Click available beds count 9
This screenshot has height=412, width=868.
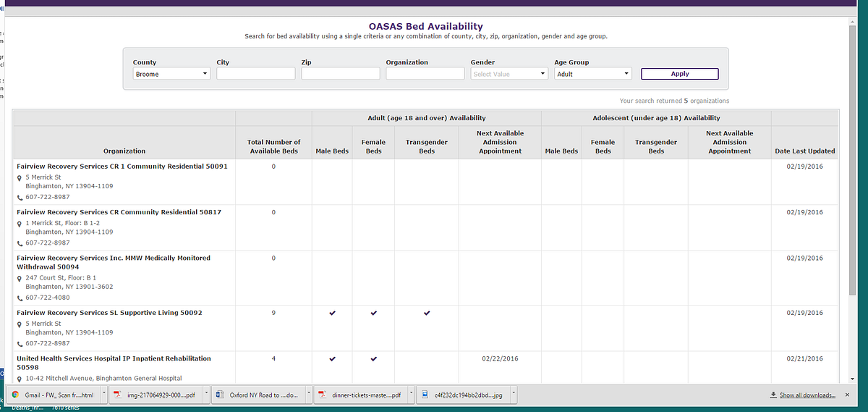[273, 313]
